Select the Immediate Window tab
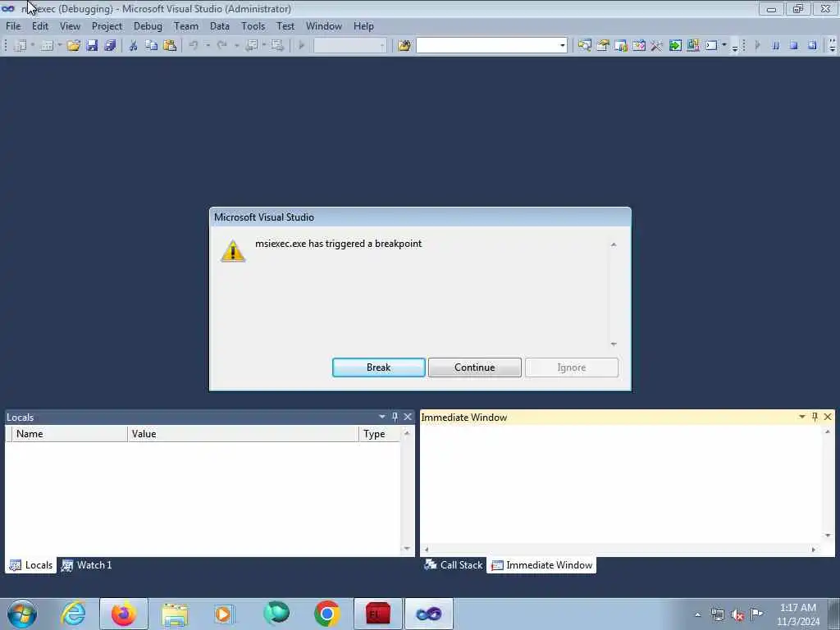Image resolution: width=840 pixels, height=630 pixels. point(542,565)
